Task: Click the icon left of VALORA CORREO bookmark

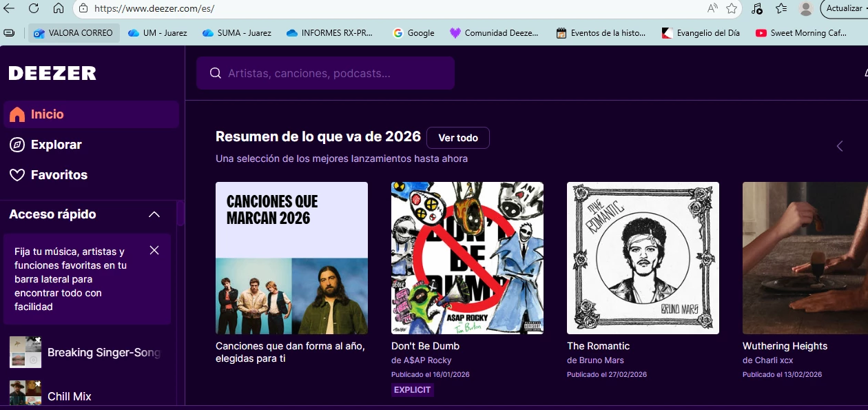Action: pyautogui.click(x=9, y=32)
